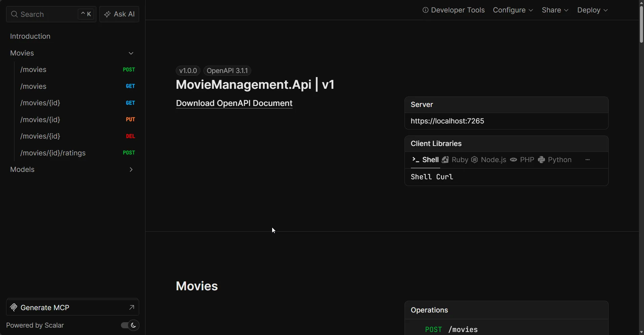Select the GET /movies/{id} sidebar entry
644x335 pixels.
coord(77,103)
